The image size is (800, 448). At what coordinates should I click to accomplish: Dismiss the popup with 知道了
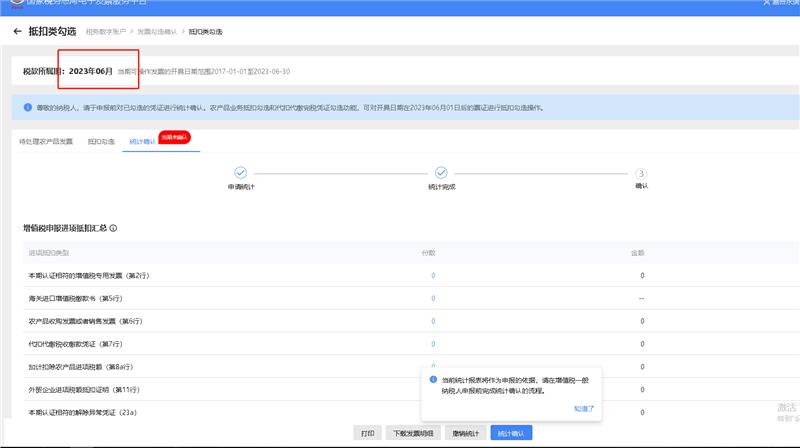584,408
